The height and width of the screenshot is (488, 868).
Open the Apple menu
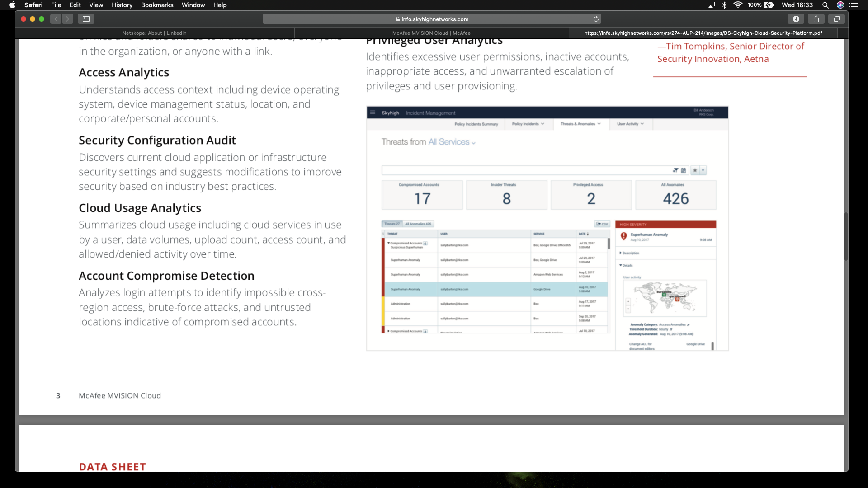coord(12,5)
